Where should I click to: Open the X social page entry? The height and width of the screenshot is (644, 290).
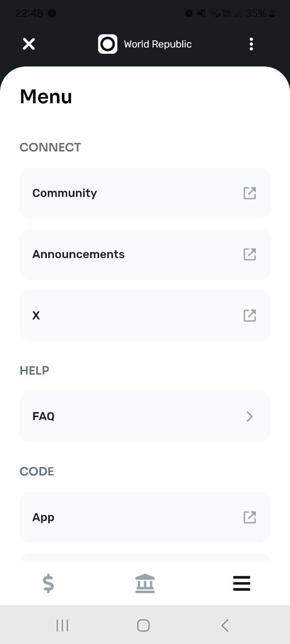tap(145, 315)
